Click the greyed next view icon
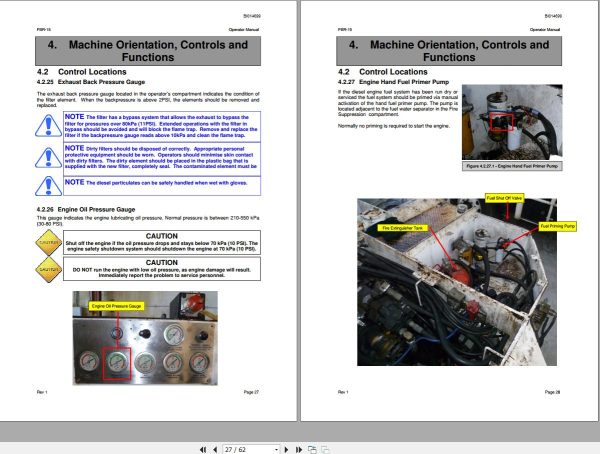The height and width of the screenshot is (454, 600). pos(325,449)
